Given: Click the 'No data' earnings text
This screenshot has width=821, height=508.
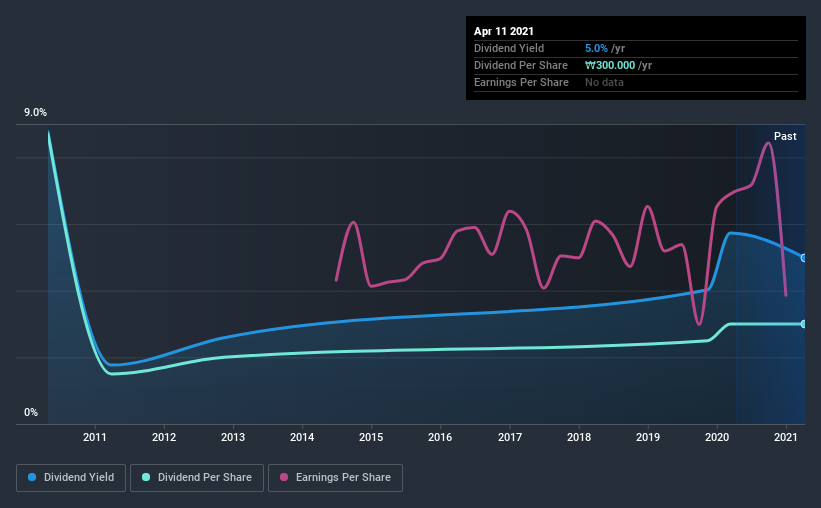Looking at the screenshot, I should coord(604,82).
